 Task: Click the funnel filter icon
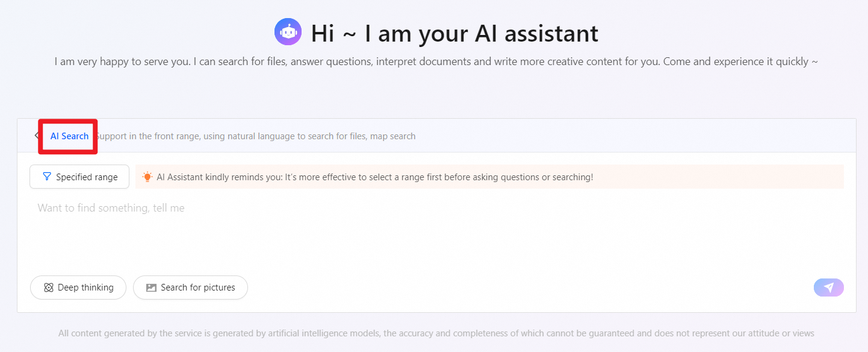coord(46,177)
